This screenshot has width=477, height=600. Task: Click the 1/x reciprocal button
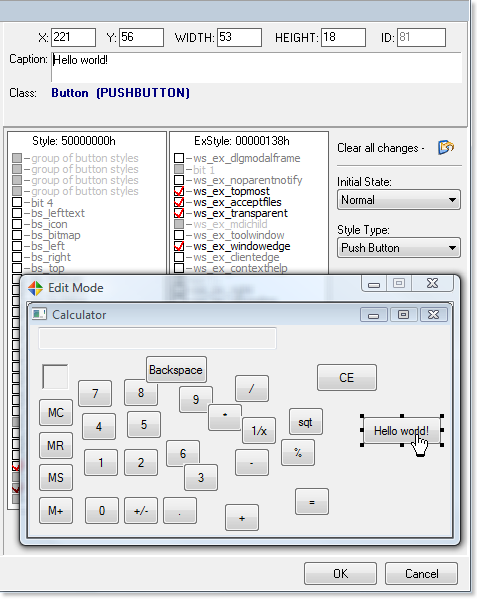[x=259, y=430]
